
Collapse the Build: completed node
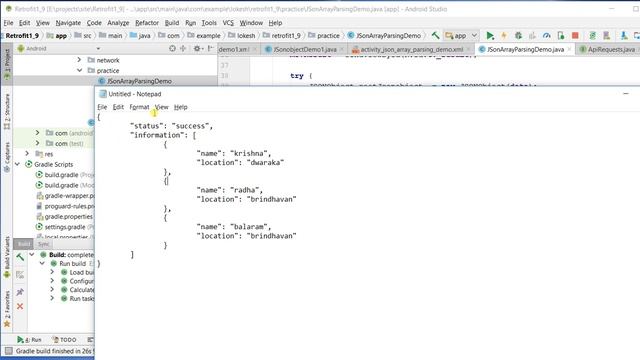(32, 254)
